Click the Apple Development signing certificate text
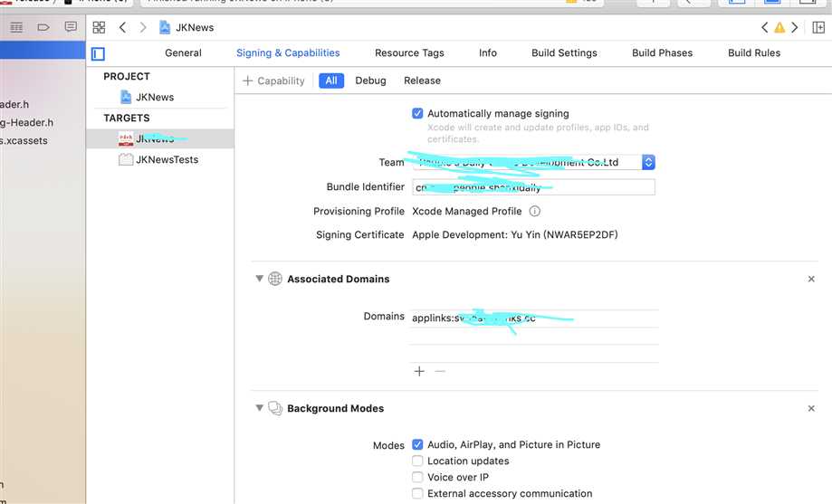This screenshot has width=832, height=504. (515, 235)
